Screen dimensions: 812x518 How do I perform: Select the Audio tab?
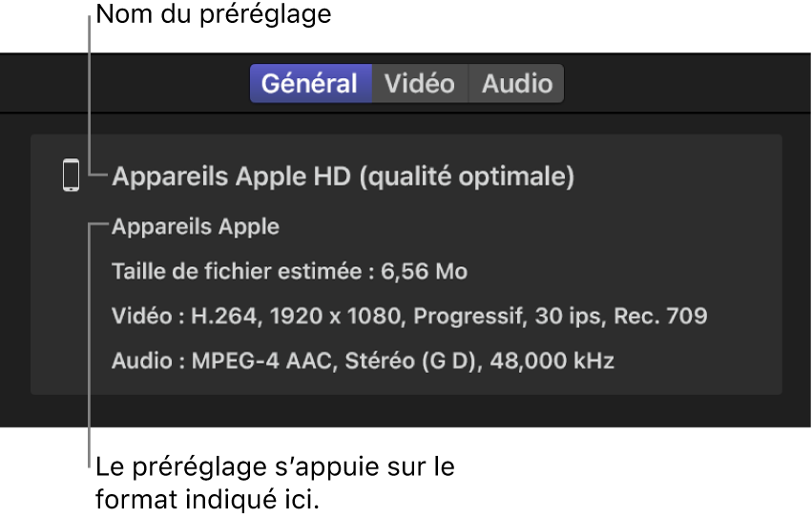coord(516,83)
